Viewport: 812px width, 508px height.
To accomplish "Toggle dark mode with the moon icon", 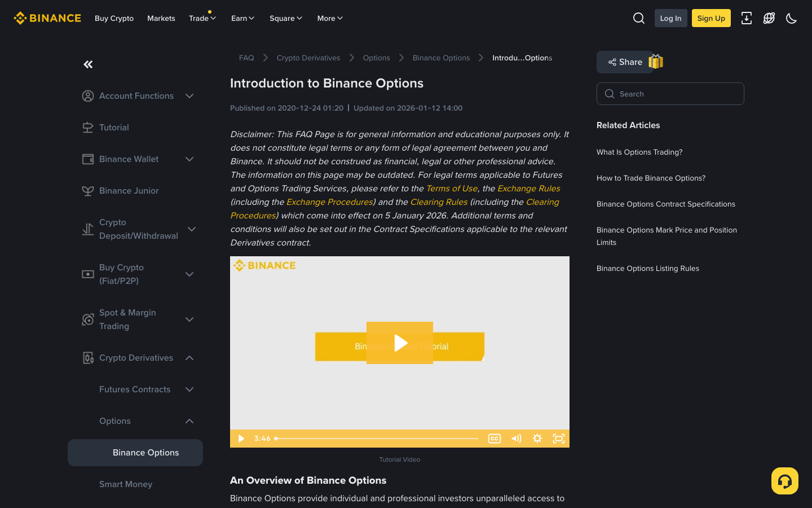I will [x=791, y=18].
